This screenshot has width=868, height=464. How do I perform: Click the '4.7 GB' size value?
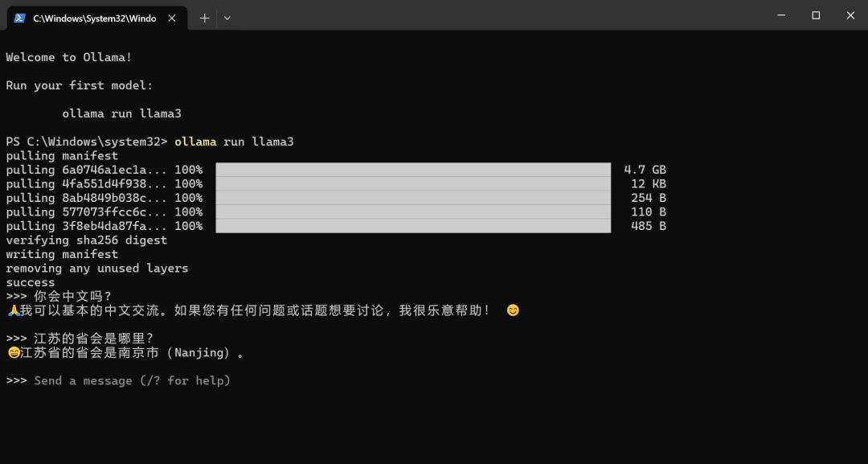point(645,170)
